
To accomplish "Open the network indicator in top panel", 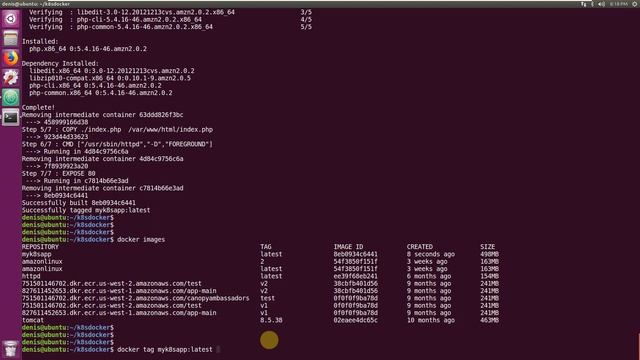I will (584, 4).
